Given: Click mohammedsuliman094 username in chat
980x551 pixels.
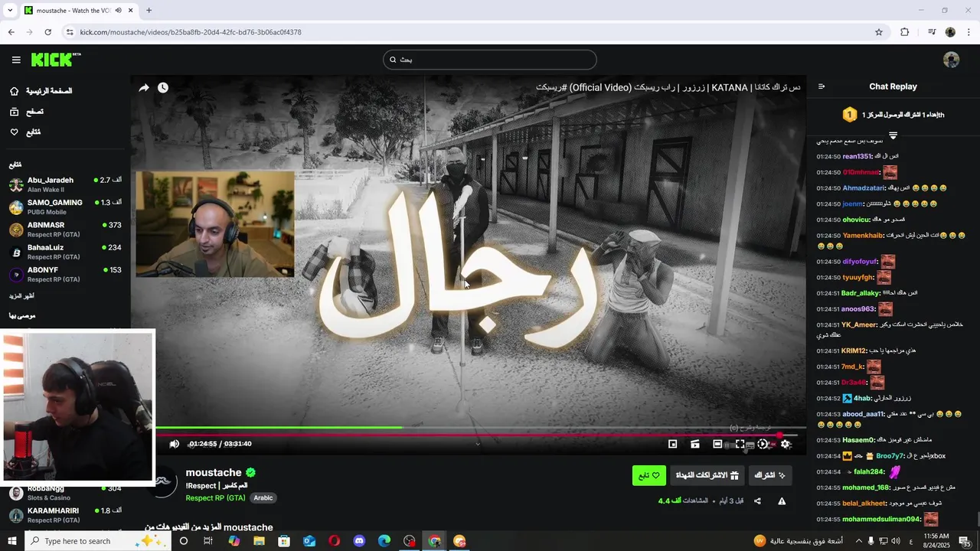Looking at the screenshot, I should (x=881, y=520).
